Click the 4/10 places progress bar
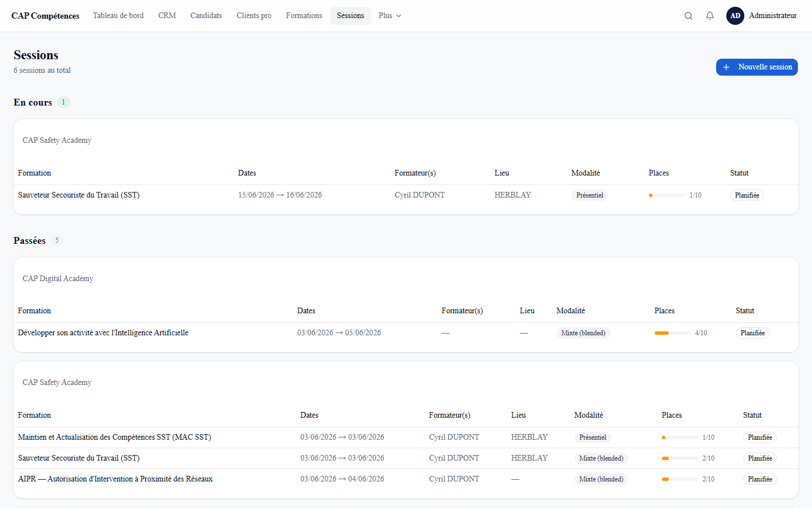 tap(673, 333)
